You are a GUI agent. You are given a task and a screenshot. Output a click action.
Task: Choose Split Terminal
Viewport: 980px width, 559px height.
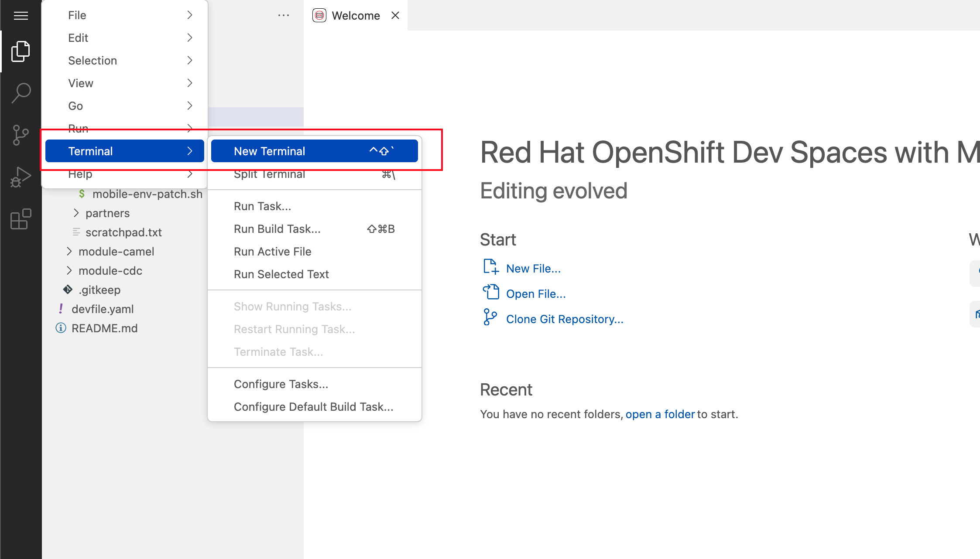pos(315,174)
